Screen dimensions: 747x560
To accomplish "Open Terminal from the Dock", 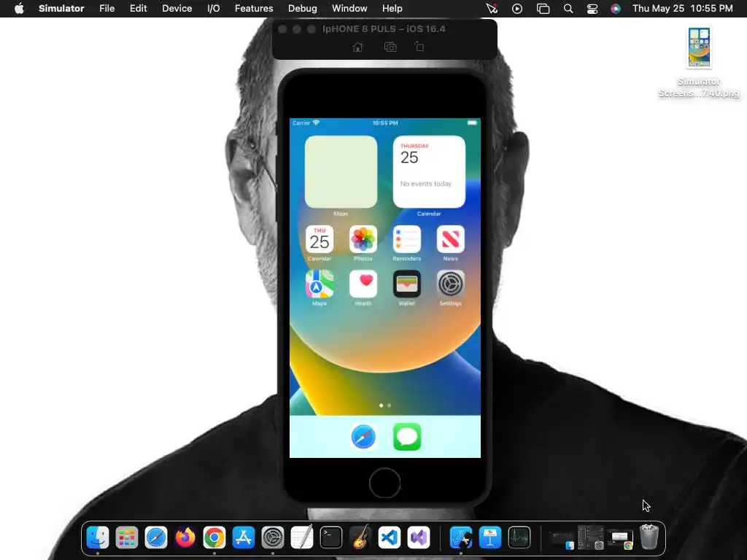I will pyautogui.click(x=331, y=537).
